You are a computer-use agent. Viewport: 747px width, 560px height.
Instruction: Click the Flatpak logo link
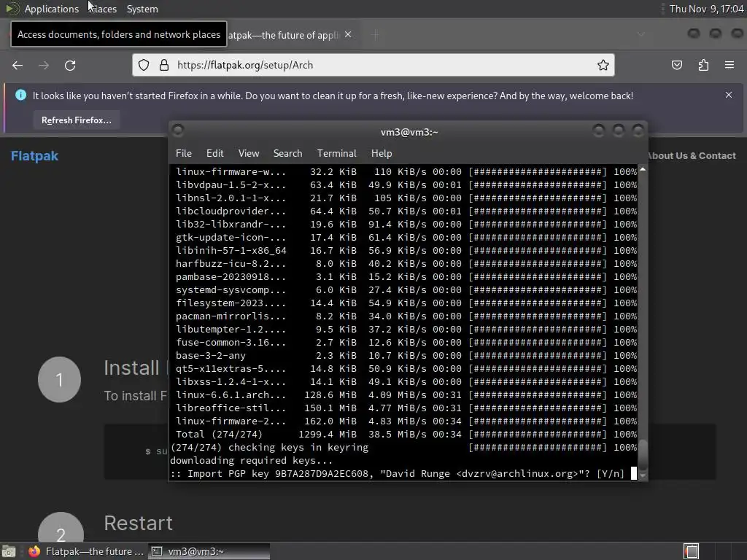point(34,156)
